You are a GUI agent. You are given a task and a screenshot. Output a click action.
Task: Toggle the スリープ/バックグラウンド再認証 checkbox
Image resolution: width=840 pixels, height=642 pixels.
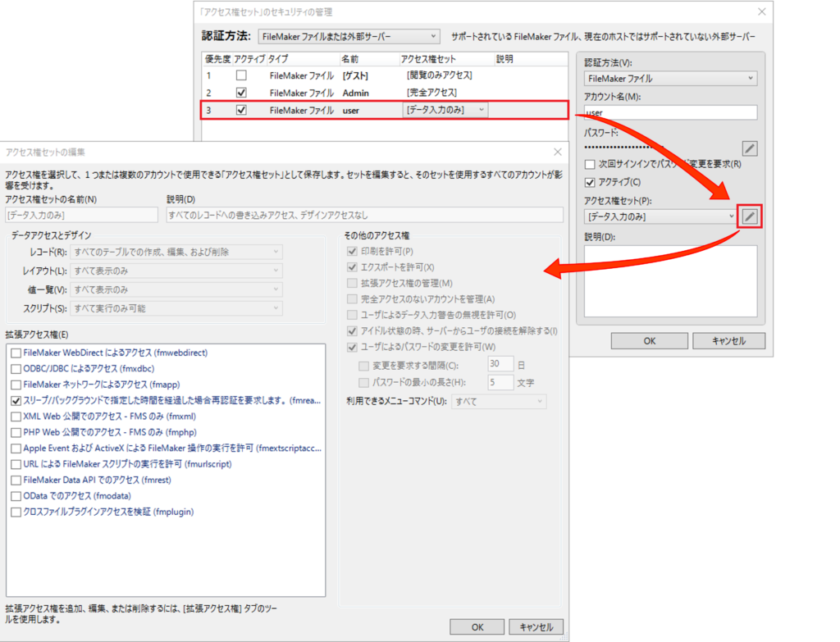point(16,400)
